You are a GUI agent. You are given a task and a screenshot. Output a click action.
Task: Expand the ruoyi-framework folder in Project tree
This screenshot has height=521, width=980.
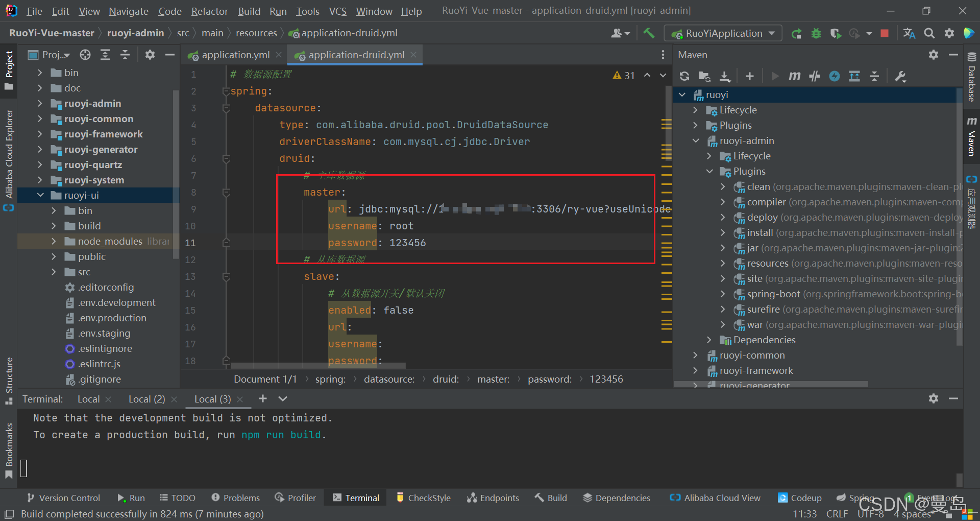click(40, 134)
